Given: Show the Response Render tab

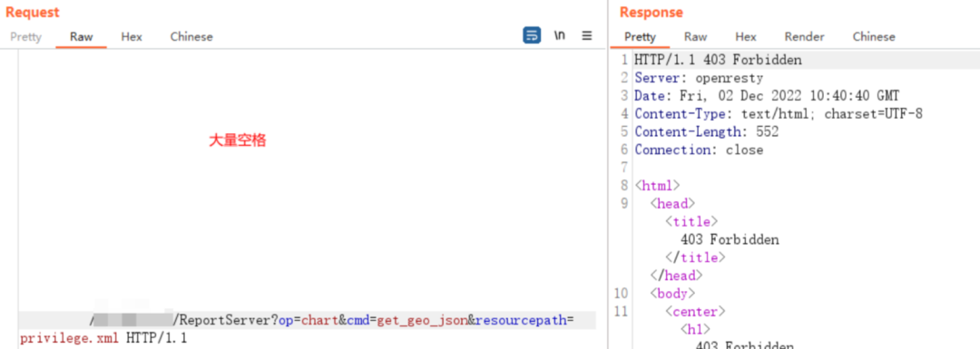Looking at the screenshot, I should (x=804, y=37).
